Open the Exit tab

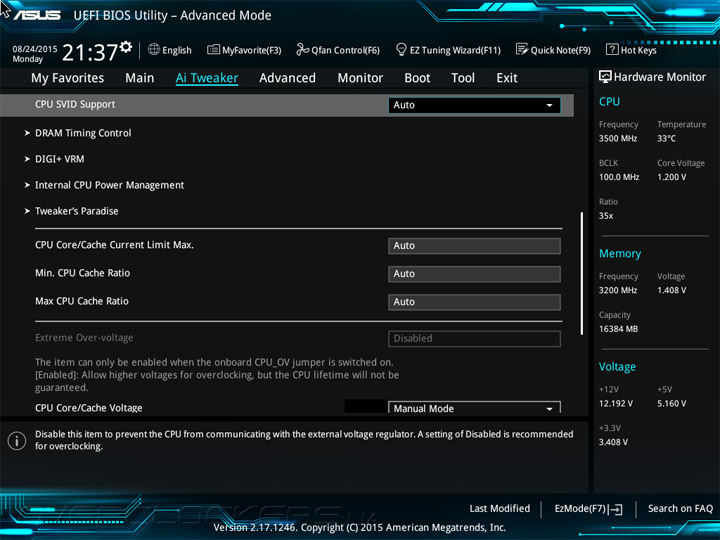coord(507,78)
